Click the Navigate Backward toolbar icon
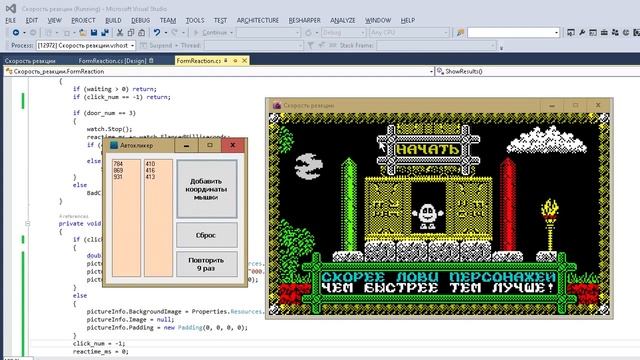This screenshot has height=360, width=640. pos(16,33)
